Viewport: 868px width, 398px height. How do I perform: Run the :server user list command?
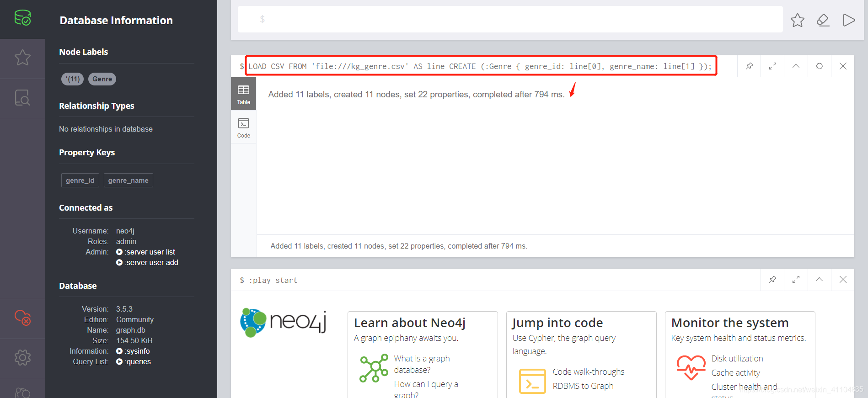click(x=145, y=252)
